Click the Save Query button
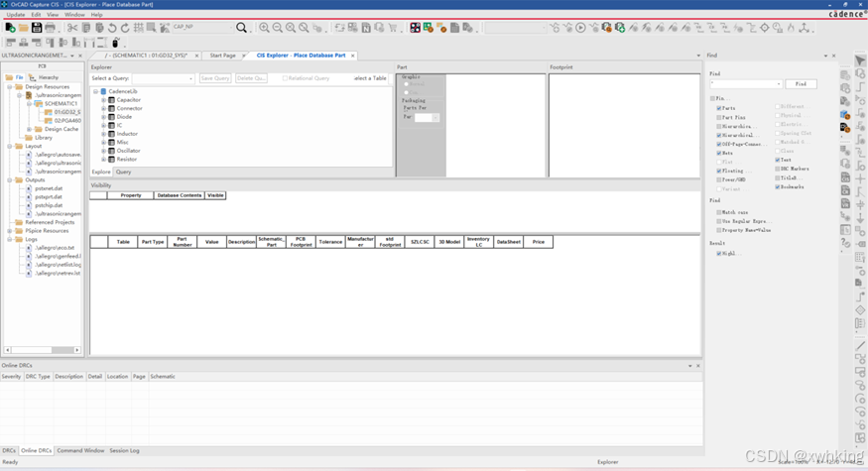 (215, 78)
